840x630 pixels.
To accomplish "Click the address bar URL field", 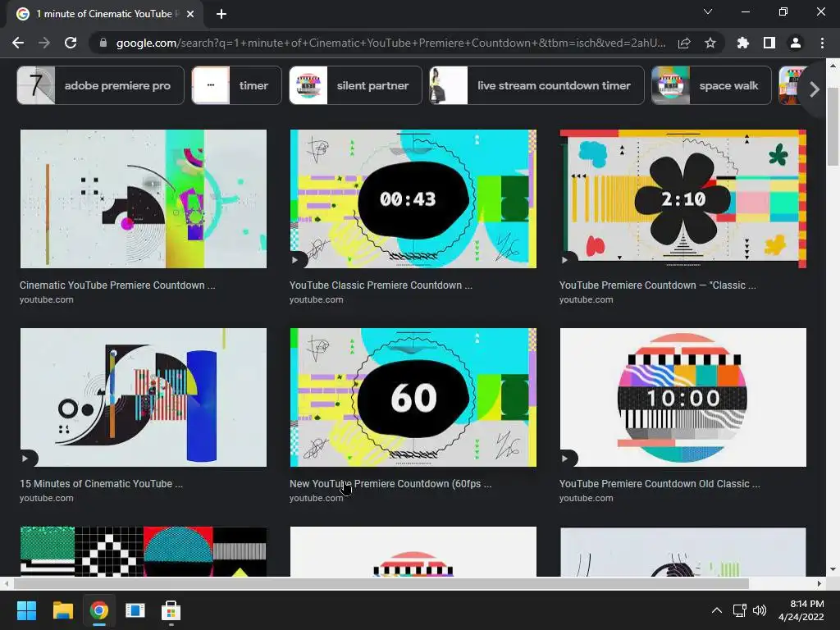I will [390, 43].
